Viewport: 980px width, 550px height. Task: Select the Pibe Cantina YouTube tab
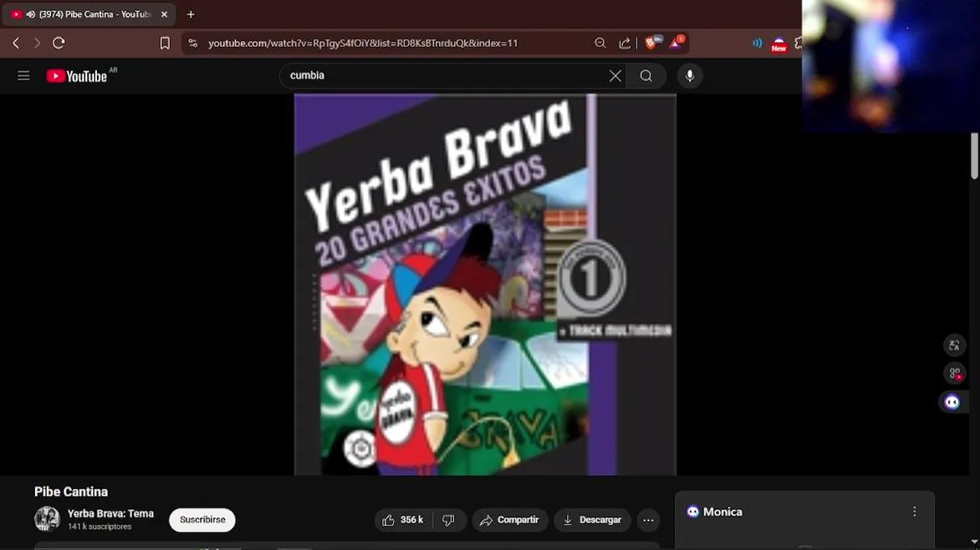89,15
